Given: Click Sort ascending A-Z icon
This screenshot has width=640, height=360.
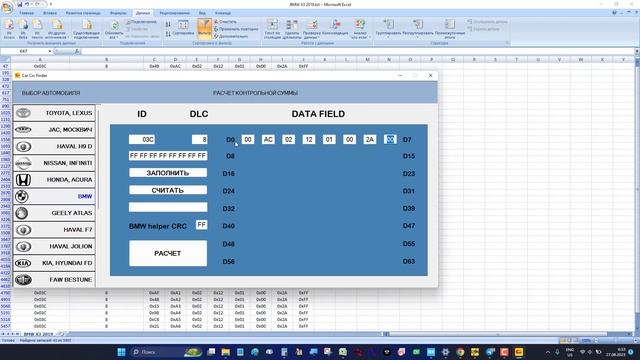Looking at the screenshot, I should coord(168,25).
